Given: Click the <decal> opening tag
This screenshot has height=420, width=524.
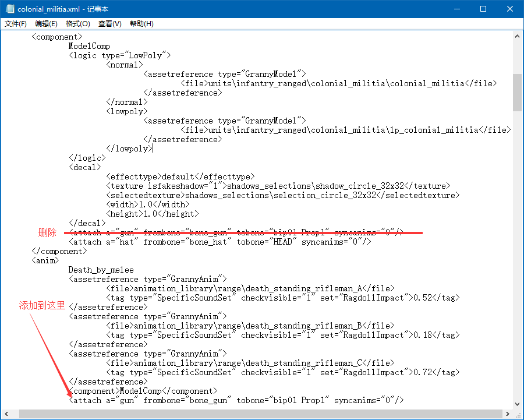Looking at the screenshot, I should (x=84, y=167).
